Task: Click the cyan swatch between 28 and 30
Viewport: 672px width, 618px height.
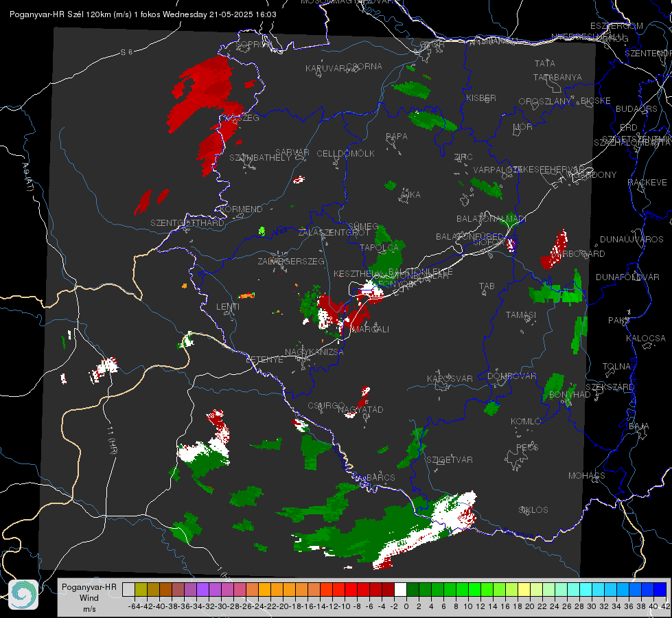Action: click(x=586, y=589)
